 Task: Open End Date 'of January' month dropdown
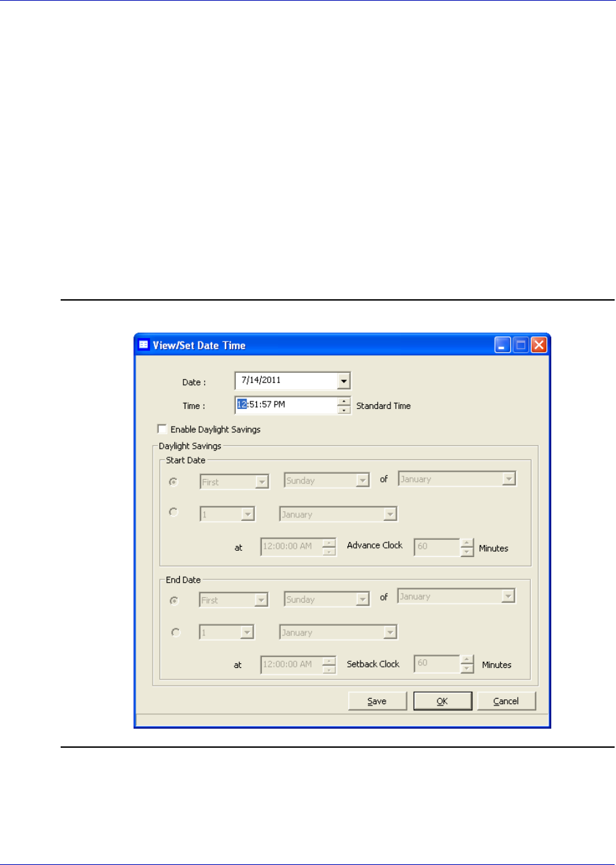click(x=508, y=596)
